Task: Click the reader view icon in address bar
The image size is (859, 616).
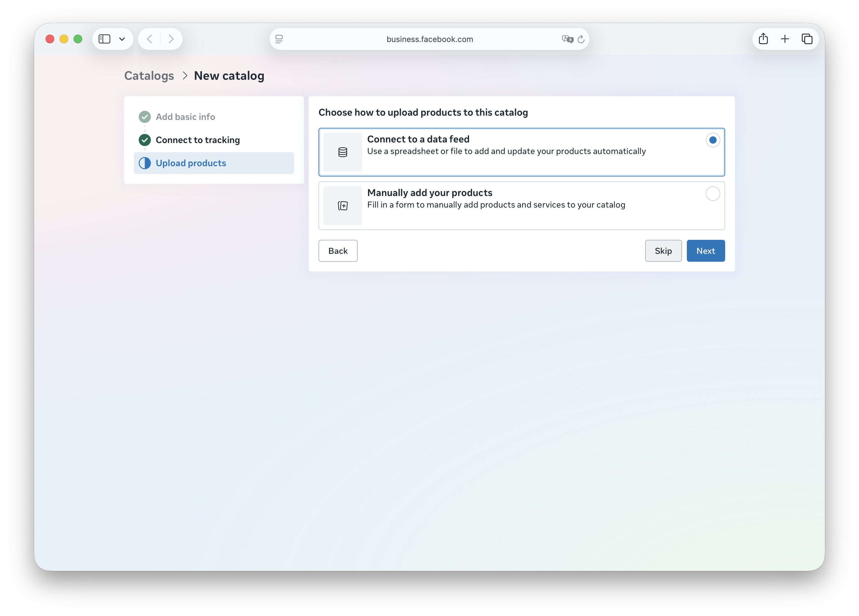Action: click(279, 39)
